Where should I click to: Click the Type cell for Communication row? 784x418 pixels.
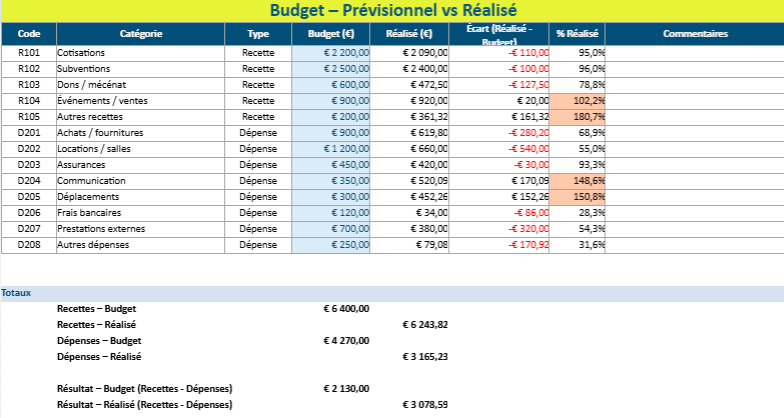(x=258, y=180)
